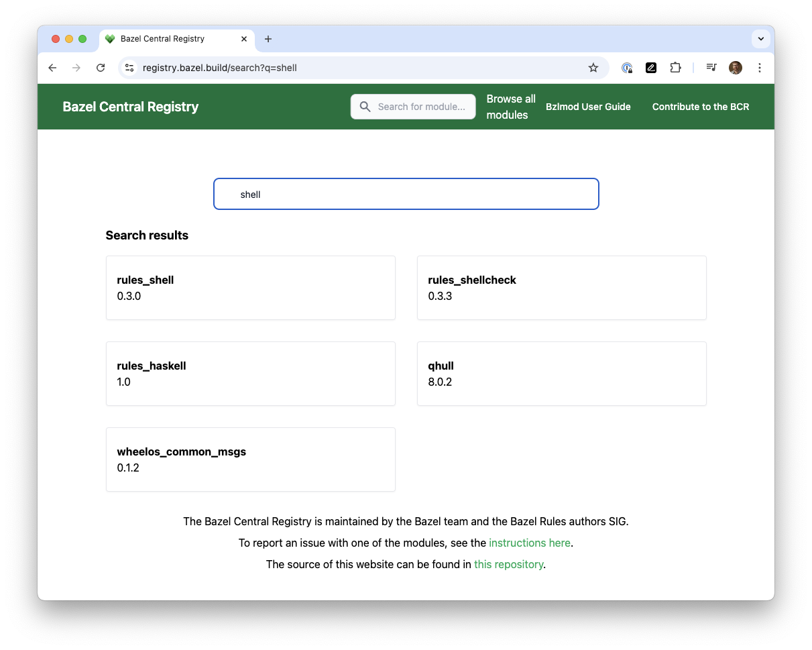Open the Chrome profile avatar

[x=736, y=68]
